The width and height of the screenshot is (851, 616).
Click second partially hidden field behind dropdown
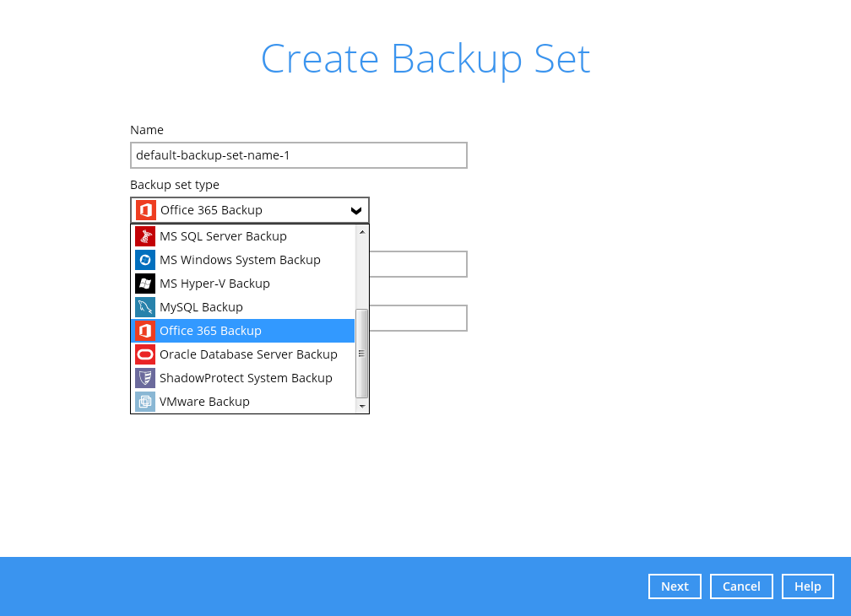coord(419,318)
